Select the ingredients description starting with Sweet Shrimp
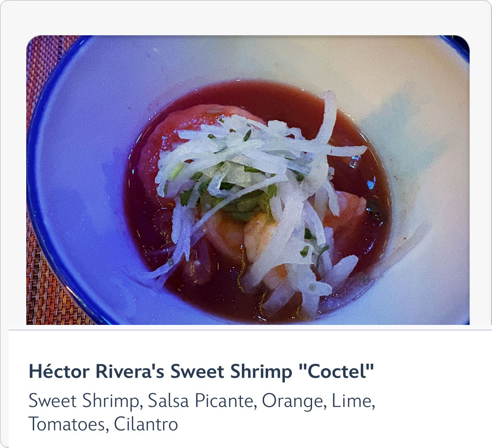 click(202, 412)
